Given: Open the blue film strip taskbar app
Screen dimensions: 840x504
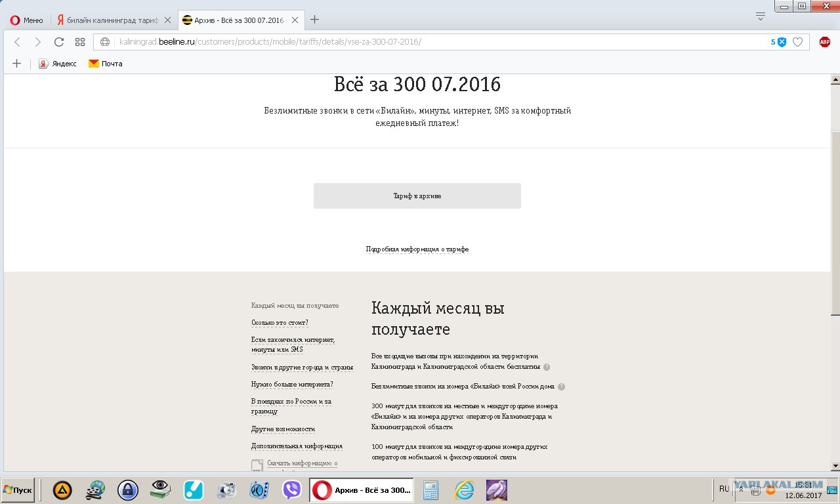Looking at the screenshot, I should [x=259, y=490].
